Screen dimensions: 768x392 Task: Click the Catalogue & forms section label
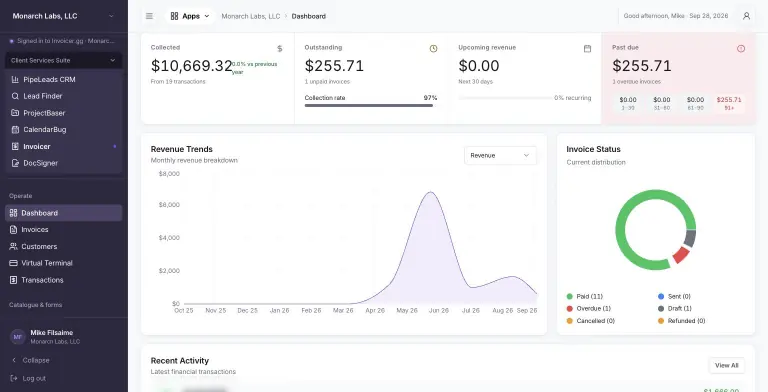(35, 305)
